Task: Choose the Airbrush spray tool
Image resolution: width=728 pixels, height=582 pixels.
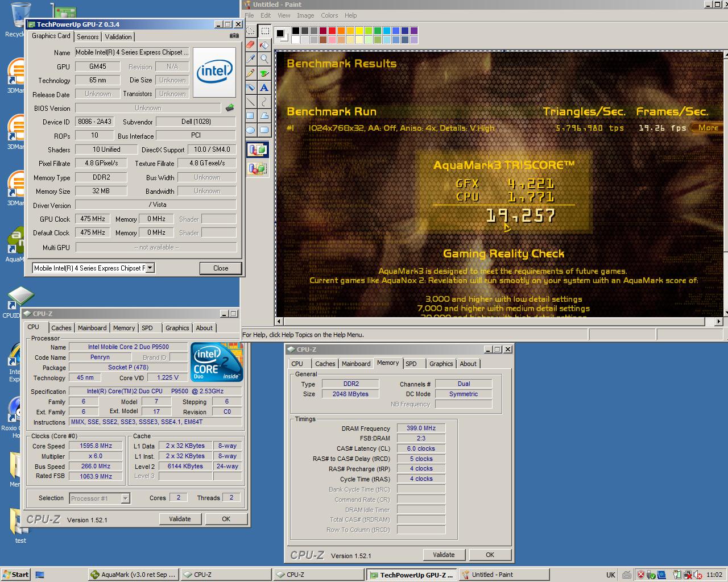Action: [x=250, y=88]
